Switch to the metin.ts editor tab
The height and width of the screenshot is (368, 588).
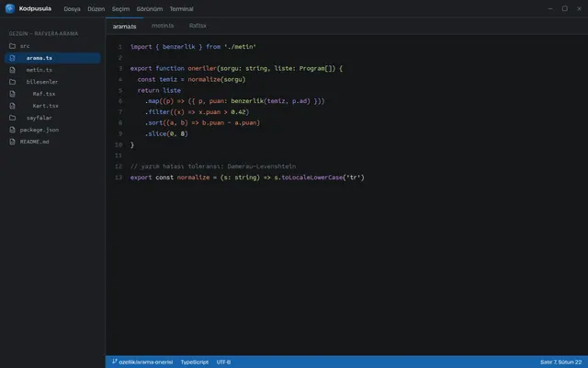tap(163, 26)
